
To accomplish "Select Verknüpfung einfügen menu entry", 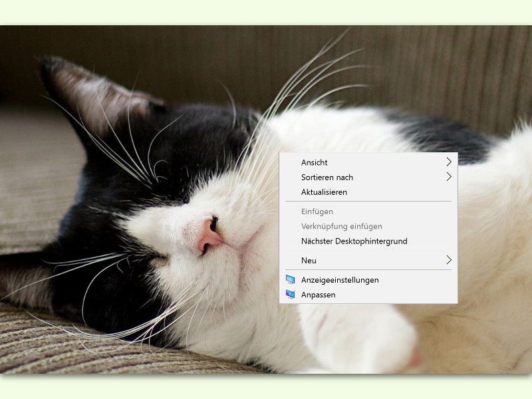I will 368,226.
